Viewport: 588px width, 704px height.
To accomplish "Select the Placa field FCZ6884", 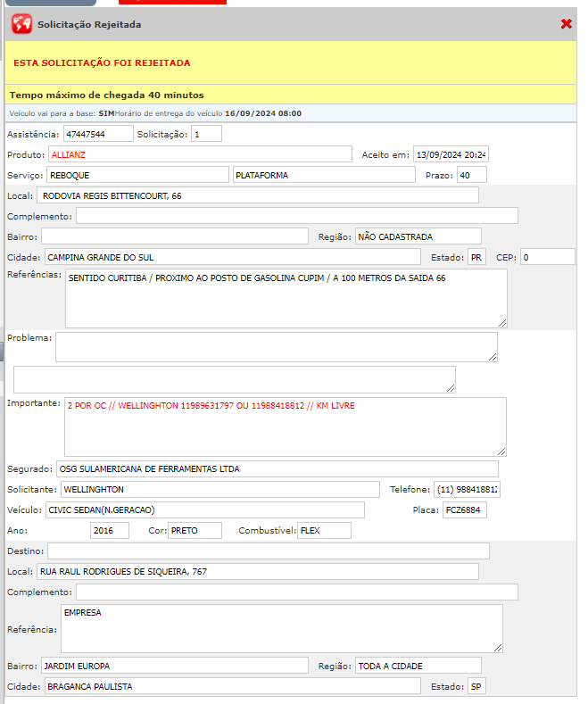I will tap(465, 510).
